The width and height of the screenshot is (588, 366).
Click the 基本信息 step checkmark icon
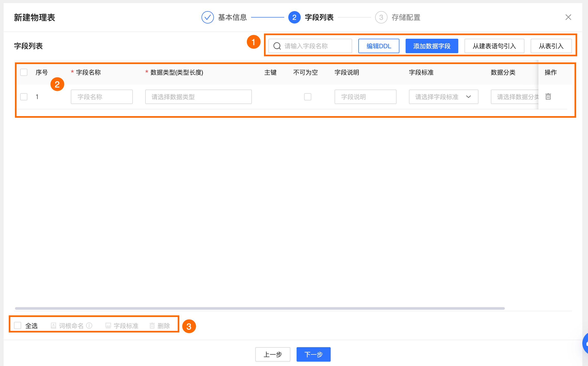click(207, 17)
